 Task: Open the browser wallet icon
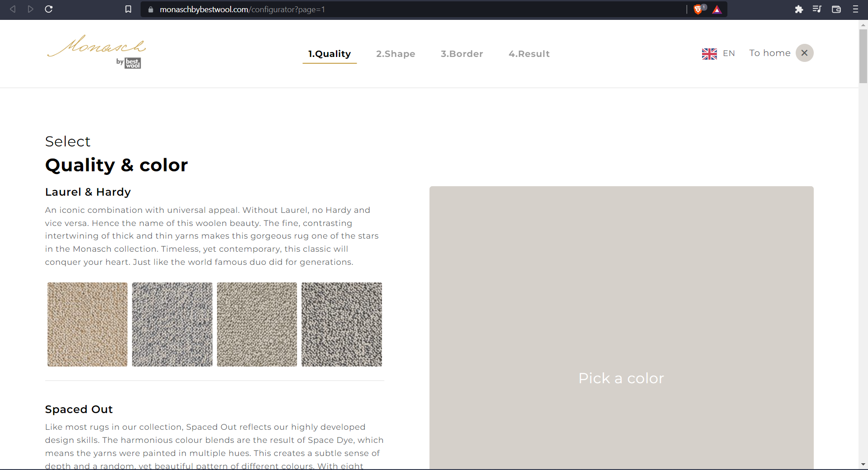click(x=836, y=9)
